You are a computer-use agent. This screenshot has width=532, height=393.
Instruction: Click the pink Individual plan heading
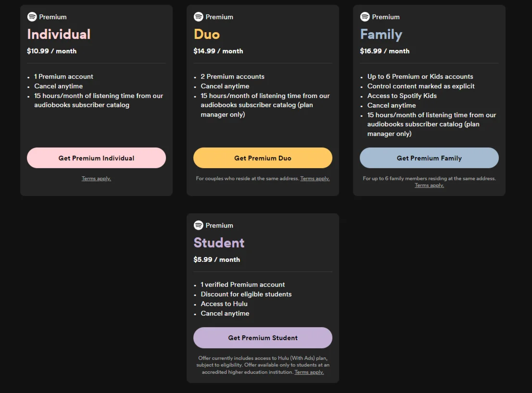click(x=59, y=35)
